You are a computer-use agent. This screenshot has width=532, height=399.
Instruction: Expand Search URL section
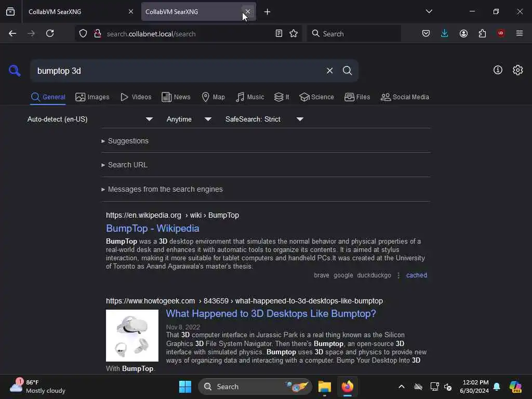(124, 165)
